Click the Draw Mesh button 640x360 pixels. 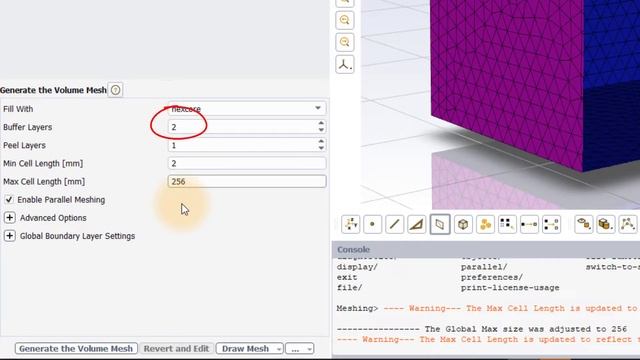pos(246,349)
